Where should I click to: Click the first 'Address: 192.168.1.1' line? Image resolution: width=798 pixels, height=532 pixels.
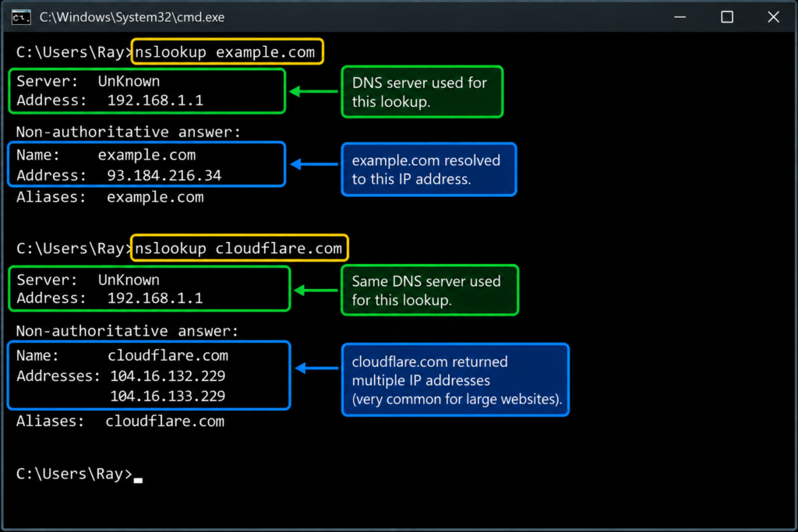[x=110, y=100]
